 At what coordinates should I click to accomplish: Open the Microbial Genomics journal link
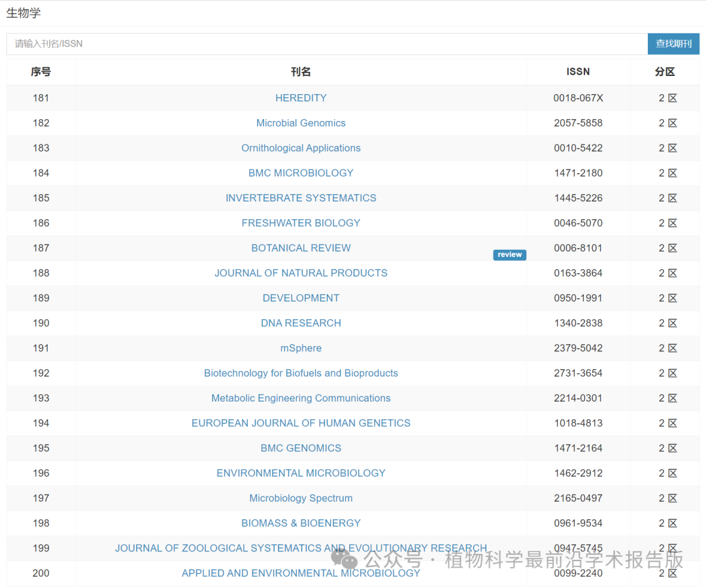pos(301,123)
